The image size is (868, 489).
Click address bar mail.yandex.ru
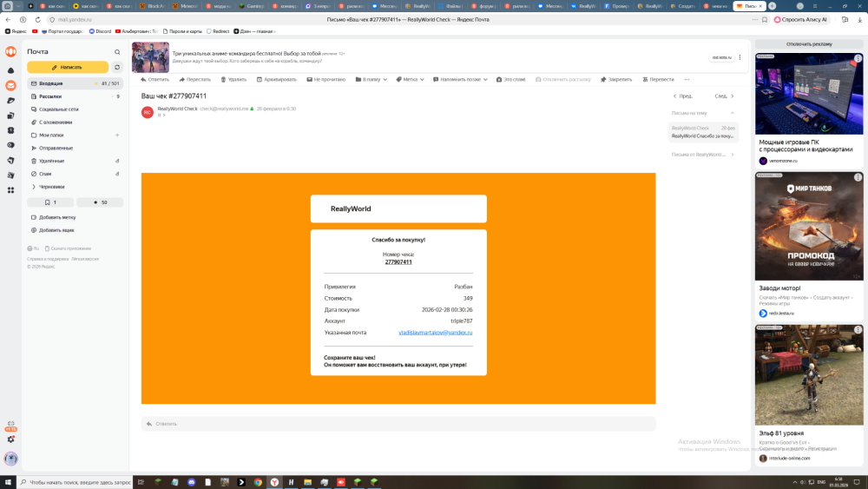click(x=75, y=19)
